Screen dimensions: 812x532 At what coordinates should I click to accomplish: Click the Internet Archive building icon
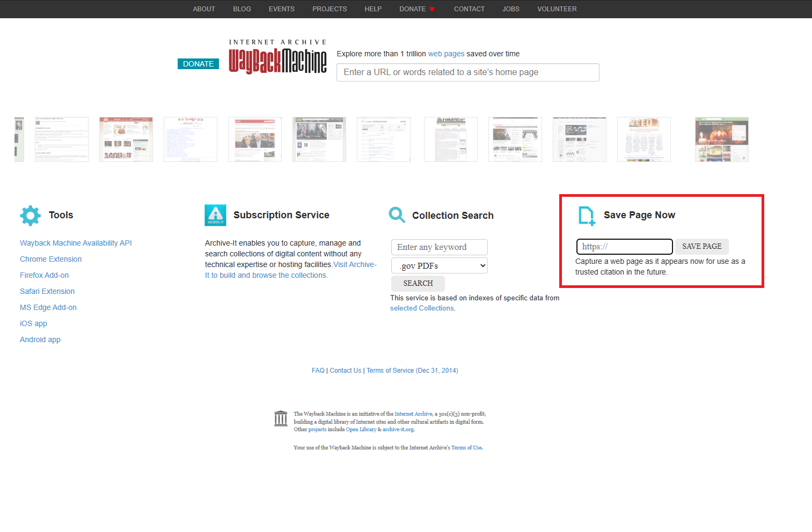281,418
